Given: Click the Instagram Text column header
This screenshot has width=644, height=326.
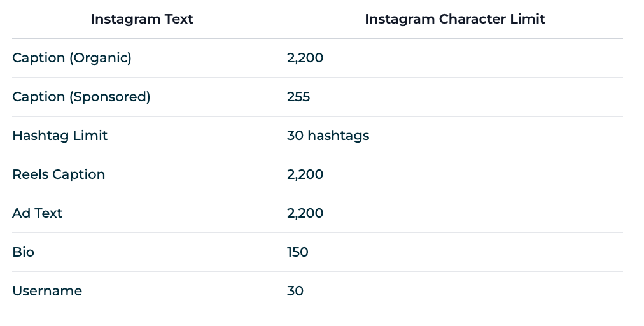Looking at the screenshot, I should 142,19.
